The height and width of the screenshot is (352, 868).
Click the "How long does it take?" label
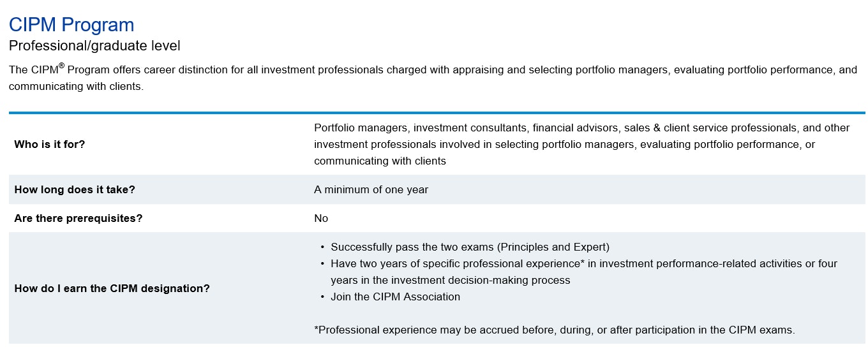click(75, 189)
